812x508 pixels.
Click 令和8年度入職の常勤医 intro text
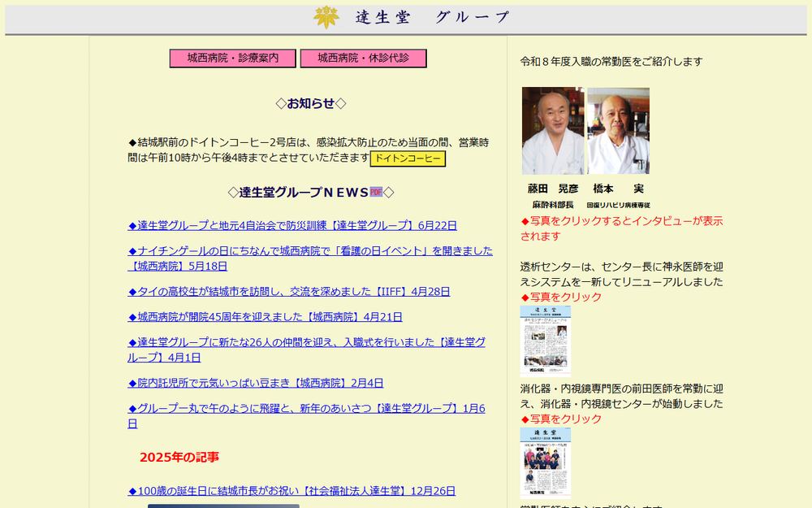[611, 62]
